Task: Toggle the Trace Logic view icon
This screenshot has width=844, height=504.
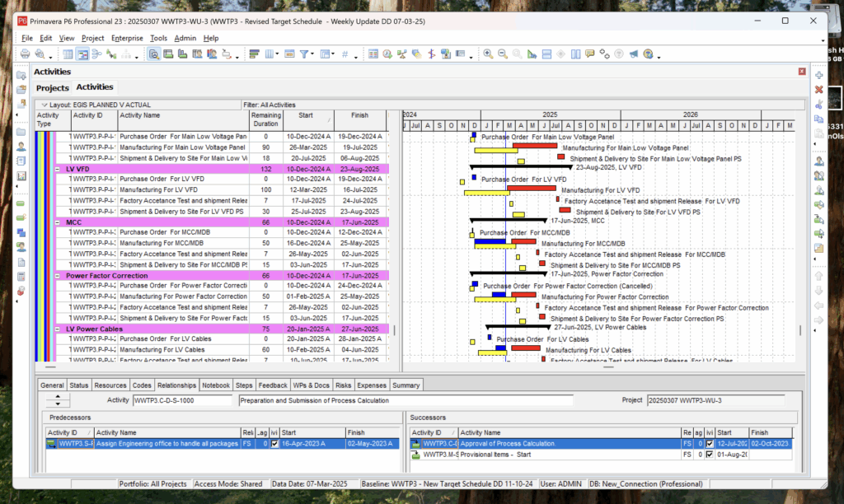Action: (111, 54)
